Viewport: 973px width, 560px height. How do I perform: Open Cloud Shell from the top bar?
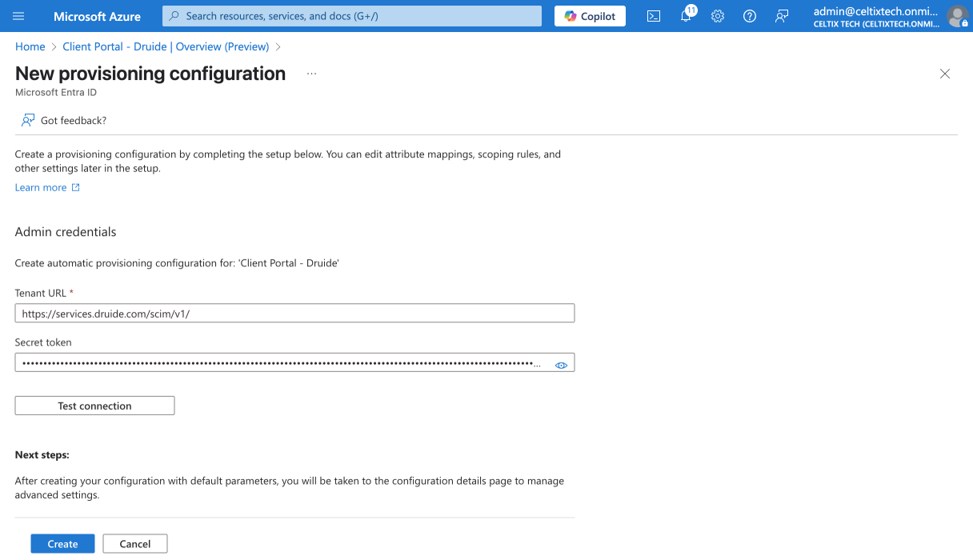pos(654,16)
